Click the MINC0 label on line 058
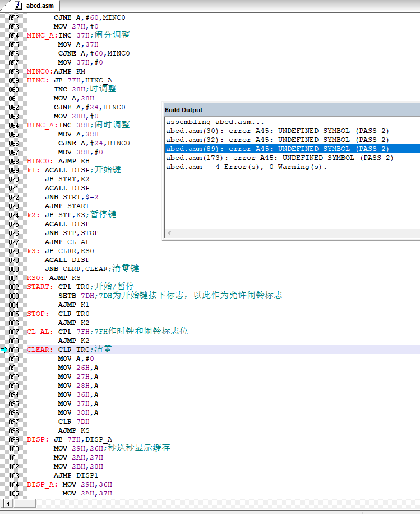This screenshot has width=420, height=514. [40, 71]
